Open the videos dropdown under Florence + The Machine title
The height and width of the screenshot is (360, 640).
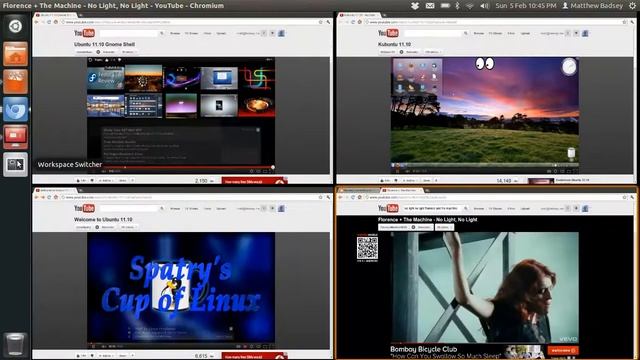point(444,227)
